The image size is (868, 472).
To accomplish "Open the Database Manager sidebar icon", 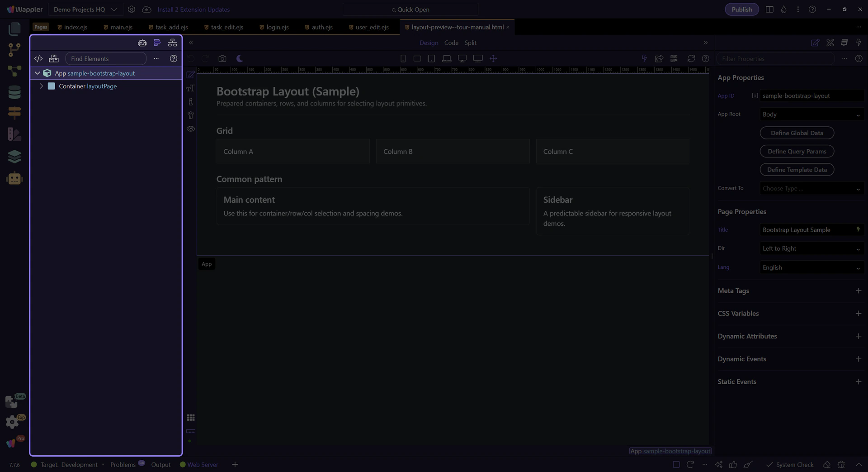I will (x=14, y=92).
